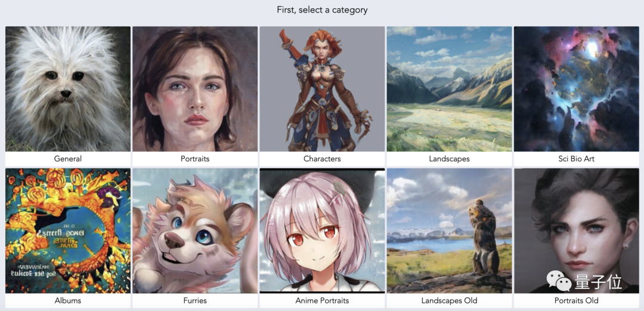Open the nebula Sci Bio Art image

(576, 89)
